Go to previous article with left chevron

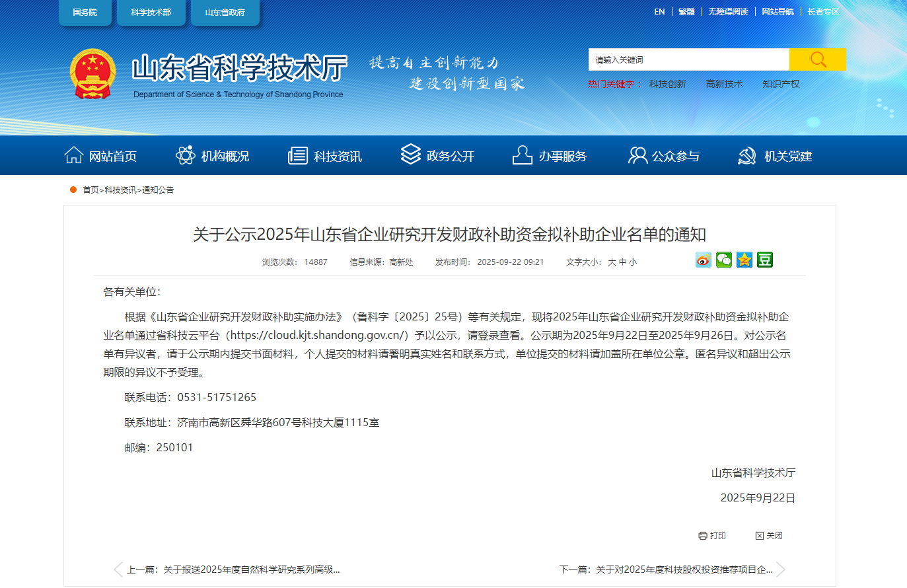[118, 570]
